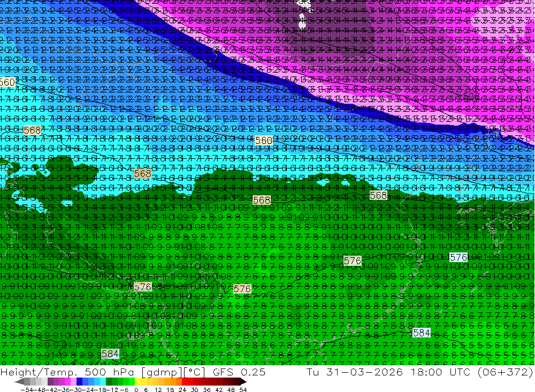Screen dimensions: 535x392
Task: Click the 'Height/Temp.' title text
Action: tap(39, 373)
